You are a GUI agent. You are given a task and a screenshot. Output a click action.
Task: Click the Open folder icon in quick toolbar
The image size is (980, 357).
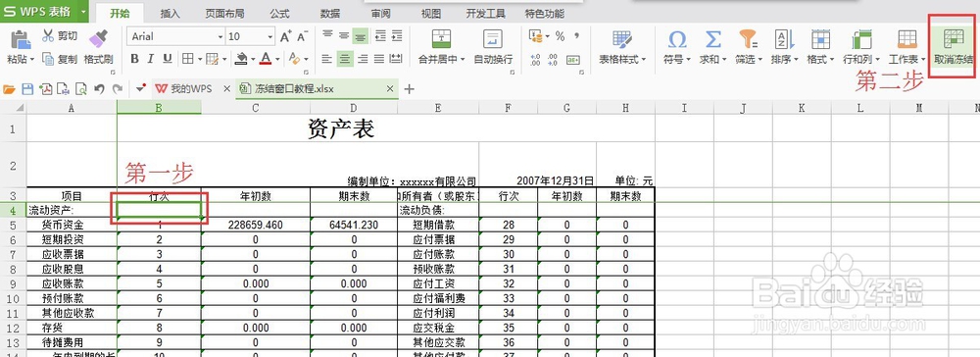[9, 89]
